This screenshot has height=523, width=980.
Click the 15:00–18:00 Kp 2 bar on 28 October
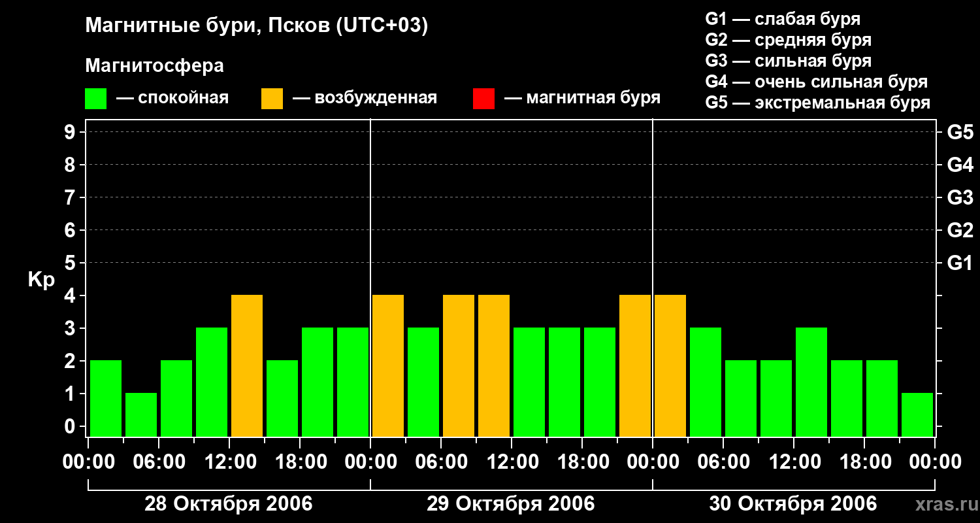click(282, 398)
